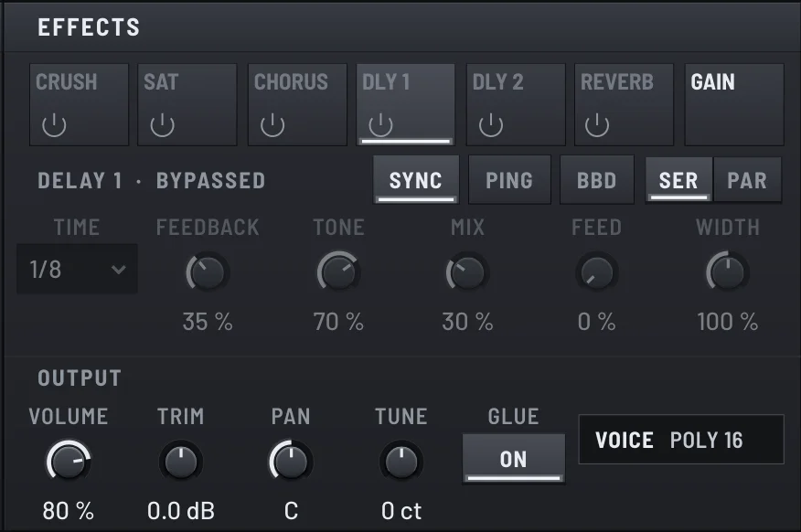Open the GAIN effect tab
The height and width of the screenshot is (532, 801).
point(734,105)
